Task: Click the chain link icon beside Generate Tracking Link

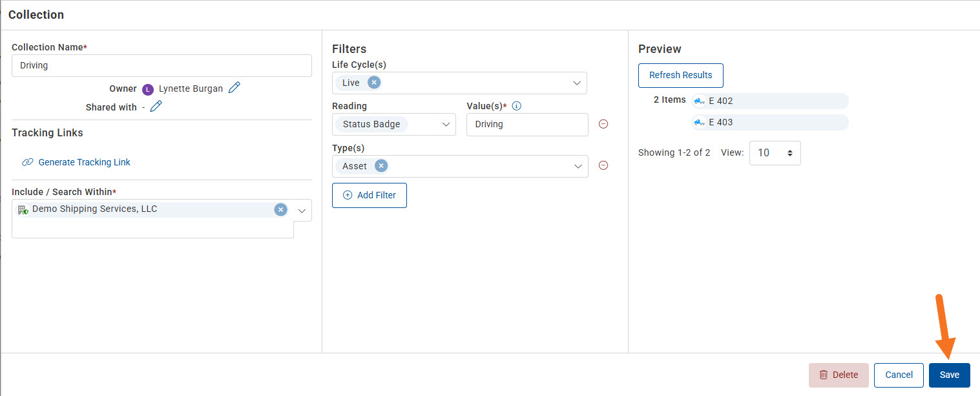Action: coord(28,162)
